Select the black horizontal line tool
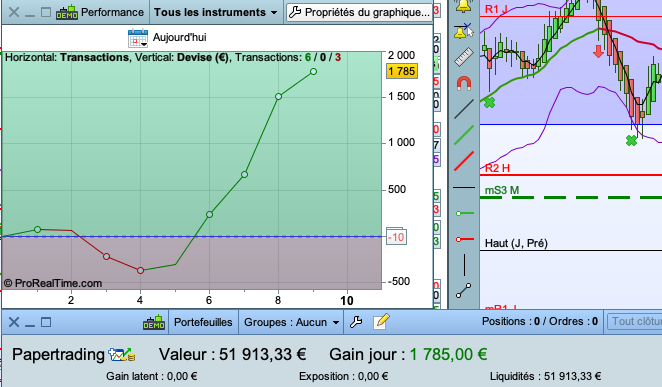The width and height of the screenshot is (662, 387). [x=464, y=187]
